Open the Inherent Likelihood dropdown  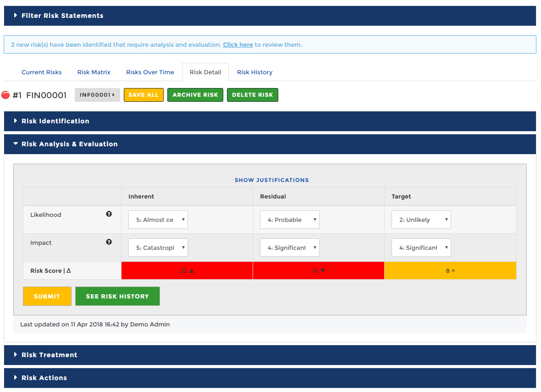(x=158, y=220)
